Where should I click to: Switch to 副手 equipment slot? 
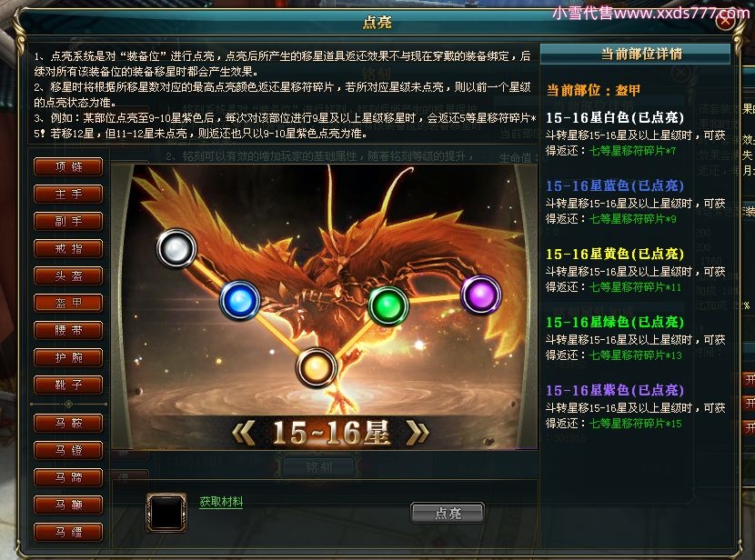(68, 221)
